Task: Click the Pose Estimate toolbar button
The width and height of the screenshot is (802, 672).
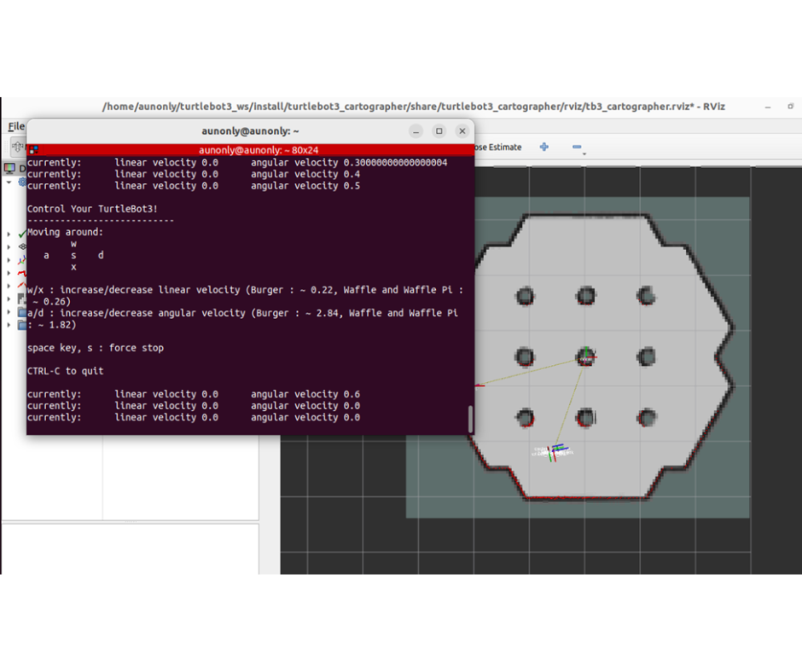Action: [497, 147]
